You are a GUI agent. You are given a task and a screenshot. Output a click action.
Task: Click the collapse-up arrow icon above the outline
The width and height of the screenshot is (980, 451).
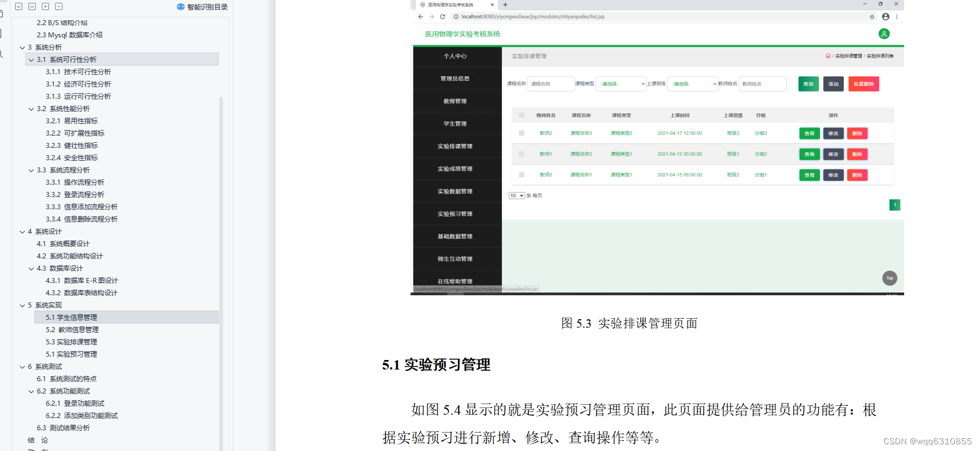pos(32,7)
